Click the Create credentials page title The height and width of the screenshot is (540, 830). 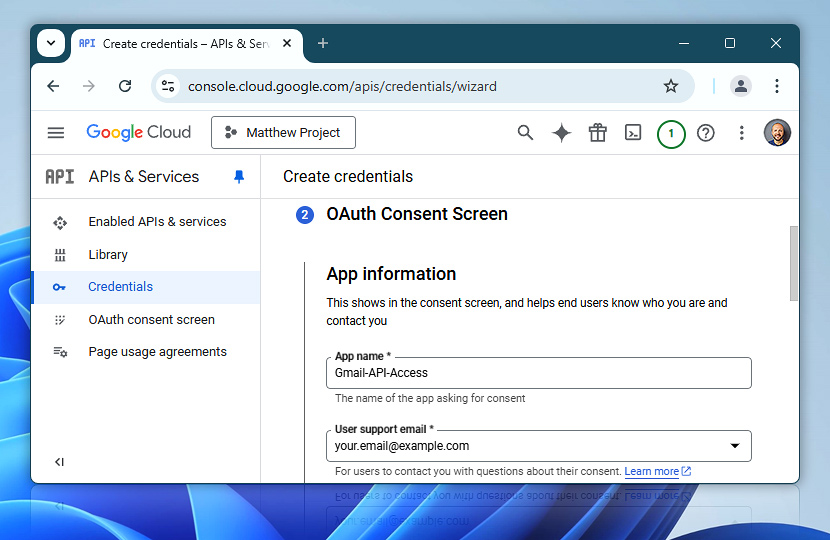tap(348, 176)
